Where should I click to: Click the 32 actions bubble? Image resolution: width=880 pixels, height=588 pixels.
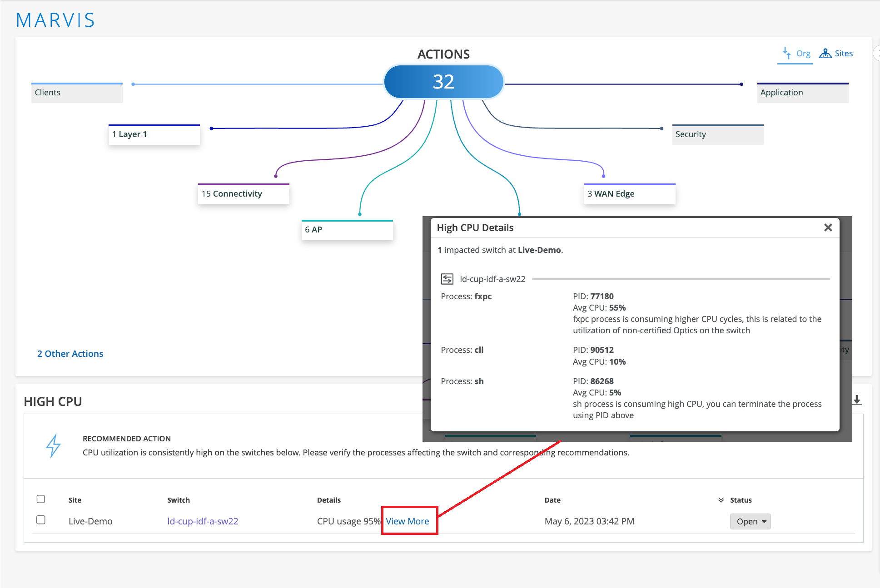point(443,82)
